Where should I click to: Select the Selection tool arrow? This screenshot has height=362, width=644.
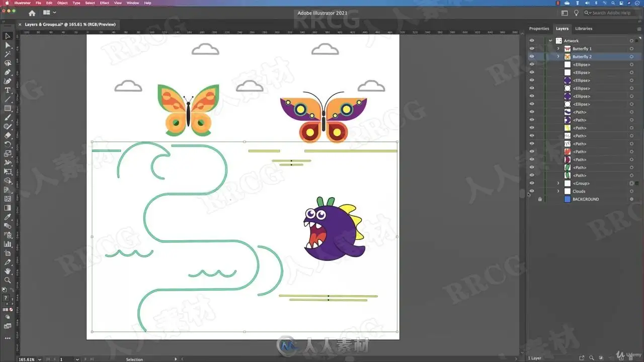[8, 36]
